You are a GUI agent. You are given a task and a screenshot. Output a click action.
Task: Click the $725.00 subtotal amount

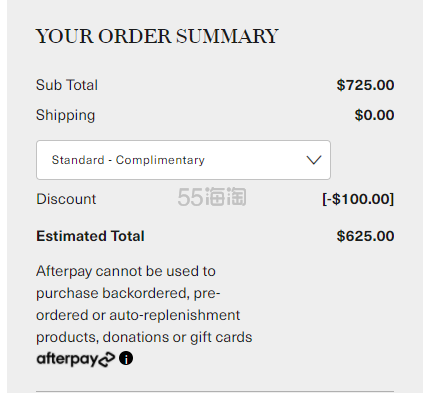pyautogui.click(x=365, y=85)
